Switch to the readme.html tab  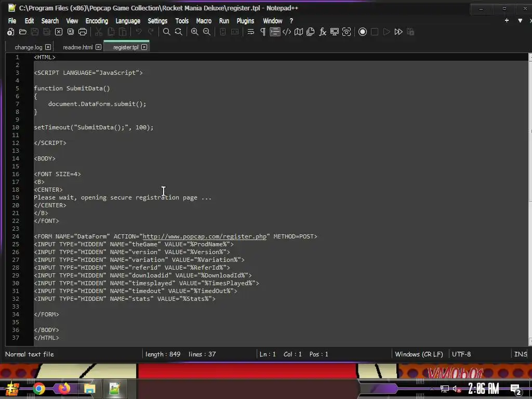(78, 47)
